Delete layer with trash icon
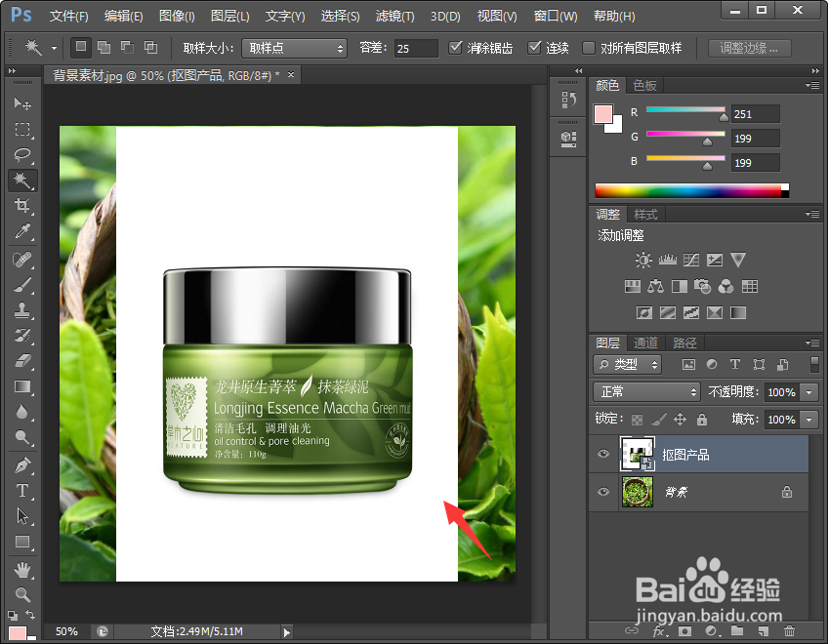Screen dimensions: 828x644 click(x=789, y=630)
